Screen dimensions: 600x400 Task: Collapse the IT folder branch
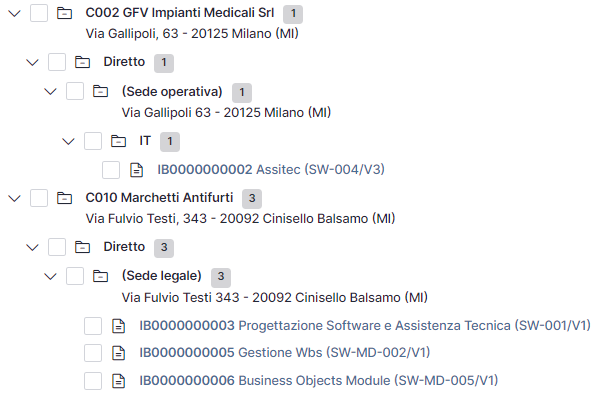tap(68, 141)
